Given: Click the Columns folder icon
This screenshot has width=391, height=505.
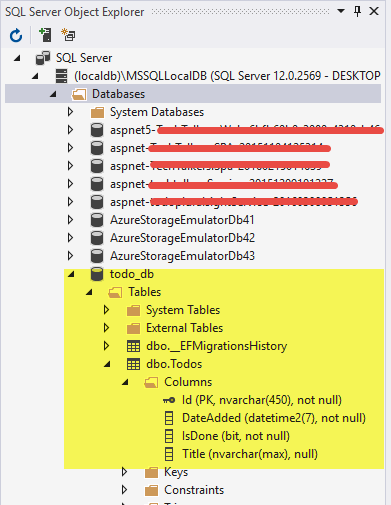Looking at the screenshot, I should (x=151, y=382).
